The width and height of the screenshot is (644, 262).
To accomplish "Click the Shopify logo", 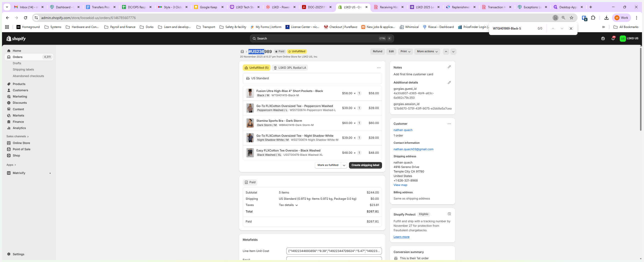I will coord(16,38).
